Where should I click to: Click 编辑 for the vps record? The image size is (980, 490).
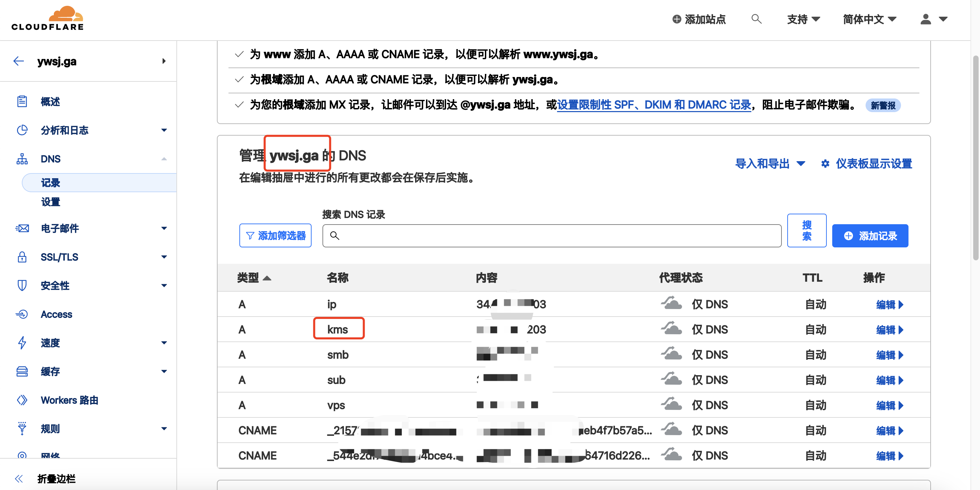pyautogui.click(x=889, y=405)
